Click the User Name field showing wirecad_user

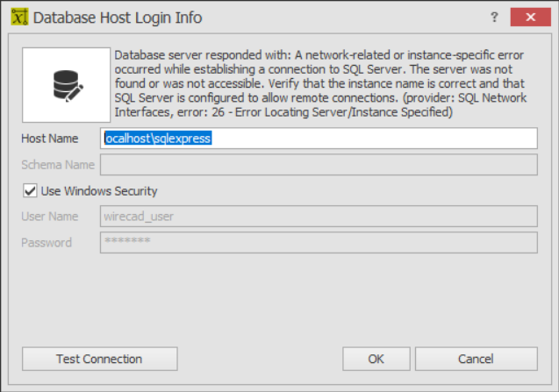click(319, 217)
